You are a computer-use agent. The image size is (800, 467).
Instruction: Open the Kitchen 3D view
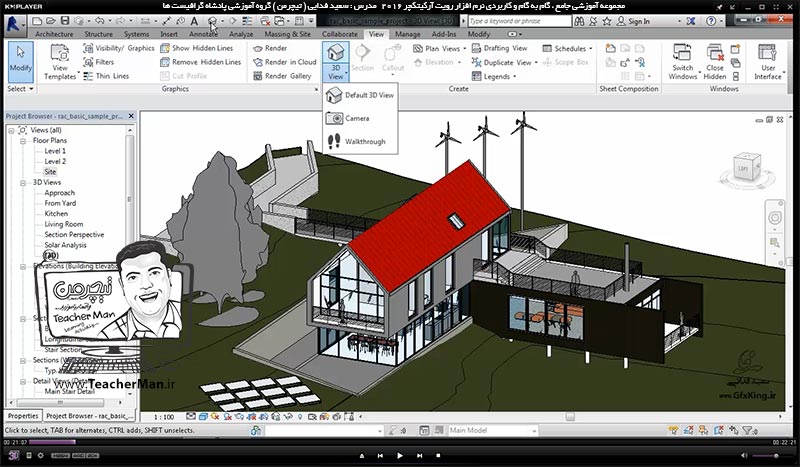(56, 214)
